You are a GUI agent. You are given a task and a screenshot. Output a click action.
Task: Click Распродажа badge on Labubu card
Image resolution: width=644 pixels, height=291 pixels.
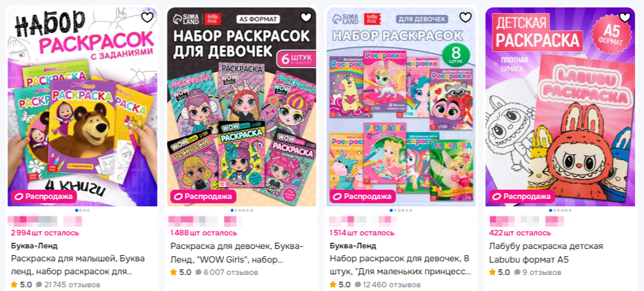pos(522,196)
